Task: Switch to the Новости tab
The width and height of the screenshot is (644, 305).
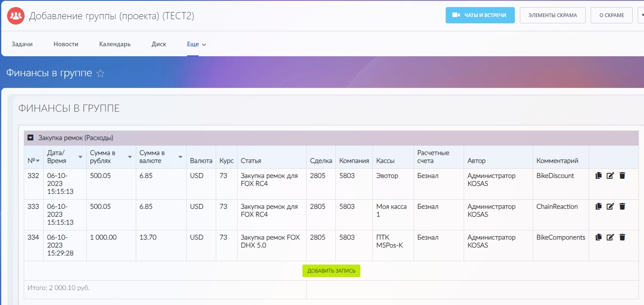Action: click(66, 44)
